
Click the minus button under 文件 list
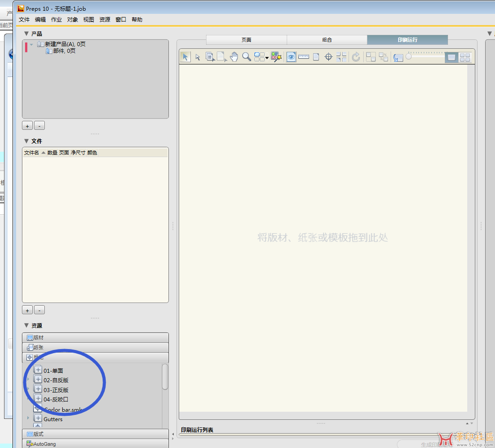(39, 310)
